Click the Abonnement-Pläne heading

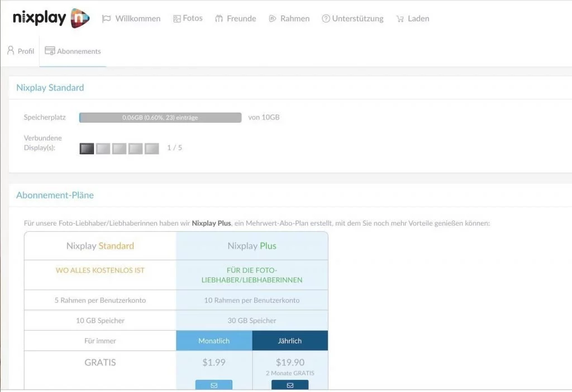point(55,195)
